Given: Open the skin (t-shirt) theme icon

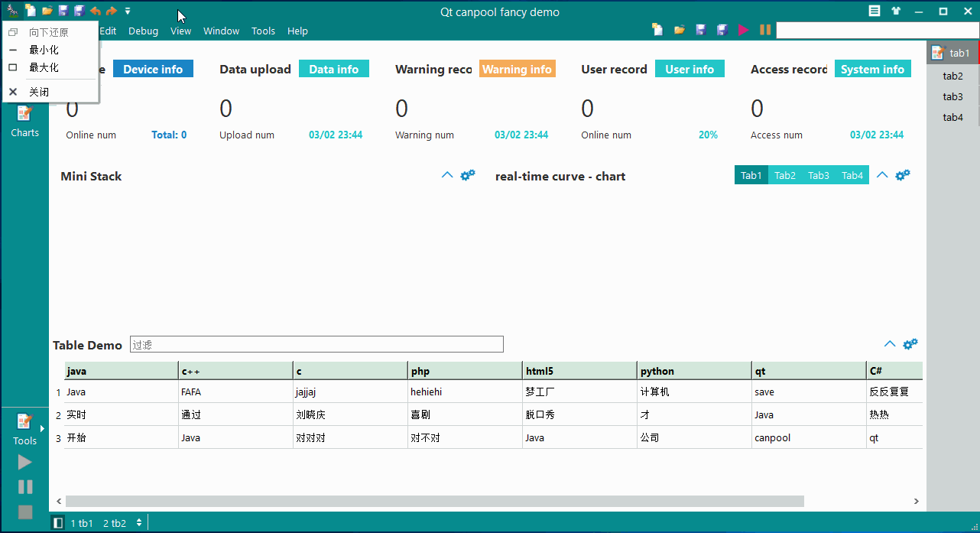Looking at the screenshot, I should [896, 11].
